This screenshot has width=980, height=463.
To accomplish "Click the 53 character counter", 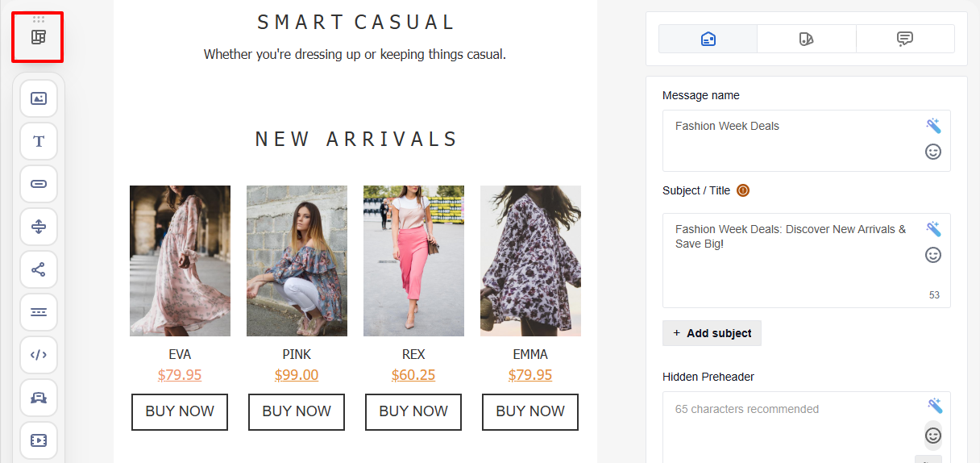I will coord(934,295).
